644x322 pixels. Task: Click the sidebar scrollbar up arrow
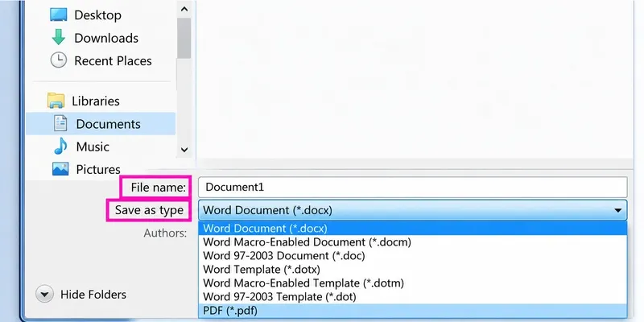[x=184, y=9]
